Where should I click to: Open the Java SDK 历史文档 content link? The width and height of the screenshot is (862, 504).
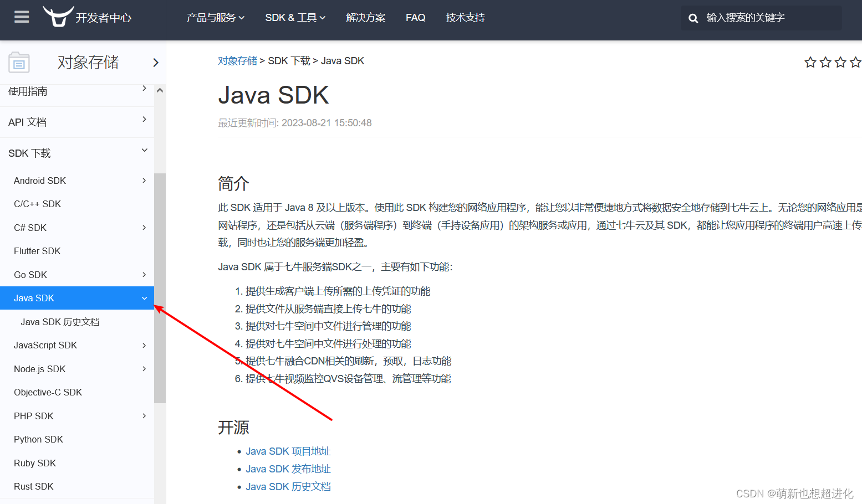click(x=288, y=487)
